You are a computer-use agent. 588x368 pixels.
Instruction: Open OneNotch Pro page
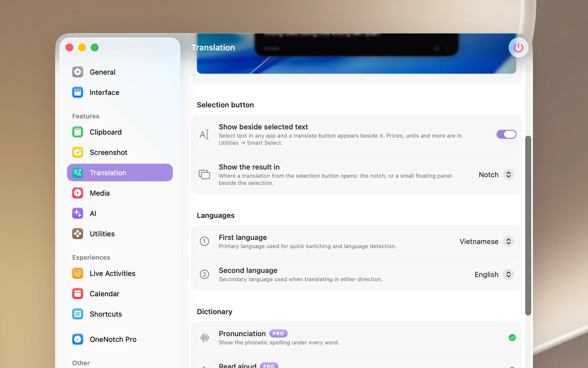[x=120, y=339]
